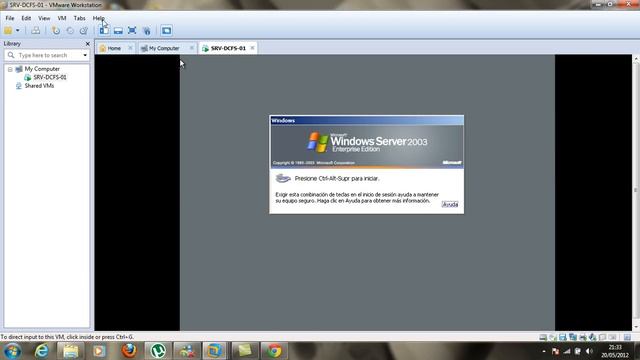Screen dimensions: 640x360
Task: Click the system clock showing 21:33
Action: coord(615,351)
